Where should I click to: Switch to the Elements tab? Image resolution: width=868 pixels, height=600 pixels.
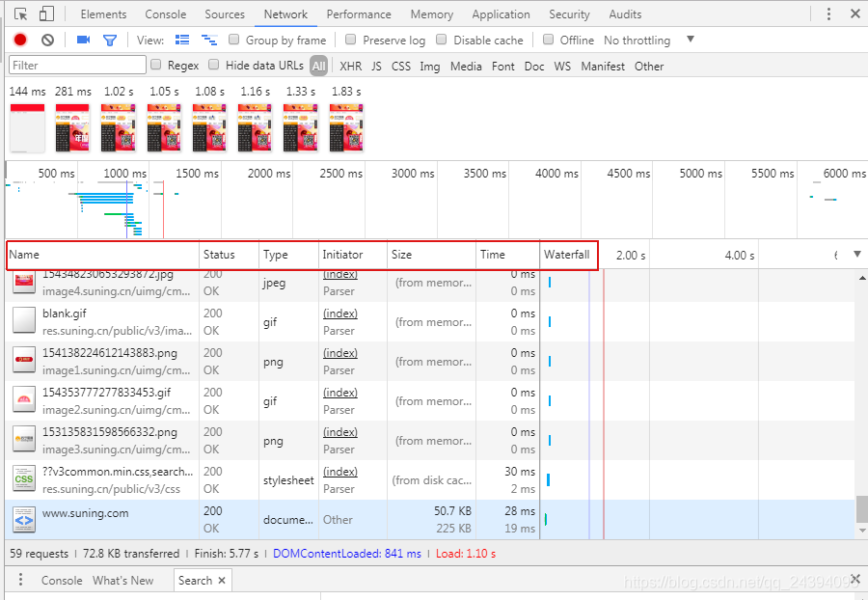[x=103, y=14]
